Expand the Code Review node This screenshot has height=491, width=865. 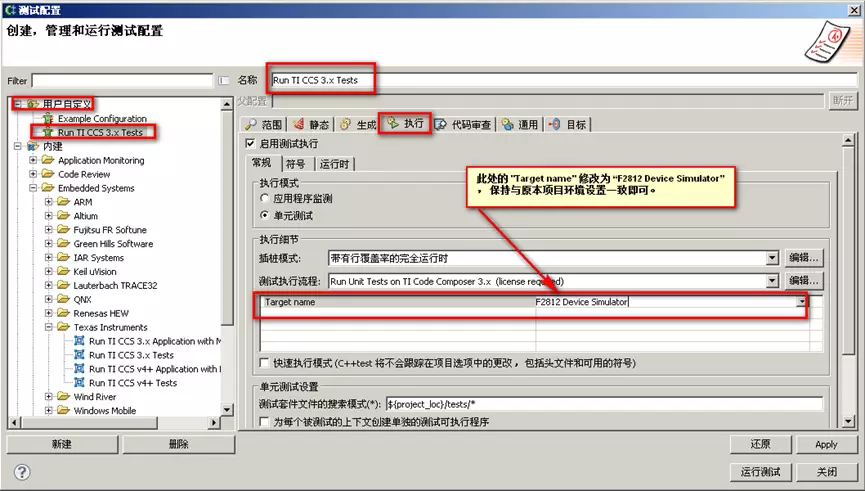(33, 174)
